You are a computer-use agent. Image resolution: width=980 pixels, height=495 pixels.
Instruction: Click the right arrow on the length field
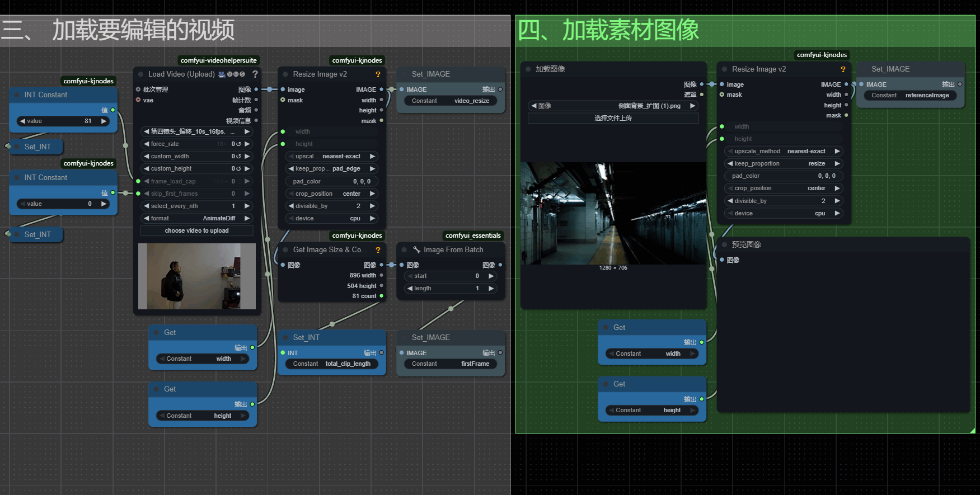[x=491, y=288]
